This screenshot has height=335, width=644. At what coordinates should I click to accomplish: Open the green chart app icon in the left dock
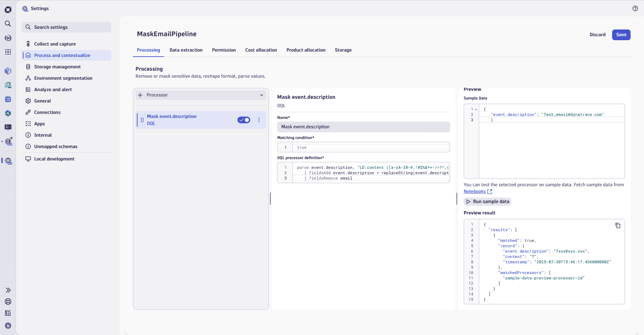point(8,85)
